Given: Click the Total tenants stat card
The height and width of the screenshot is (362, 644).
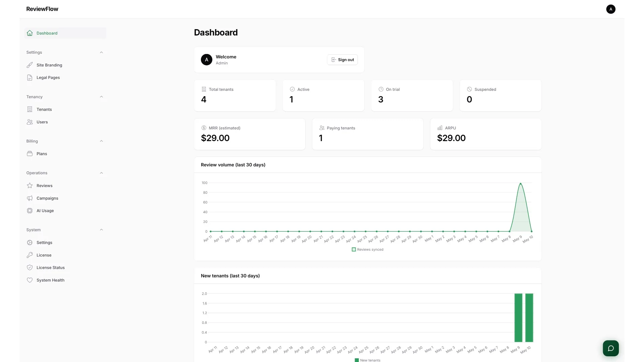Looking at the screenshot, I should tap(235, 96).
